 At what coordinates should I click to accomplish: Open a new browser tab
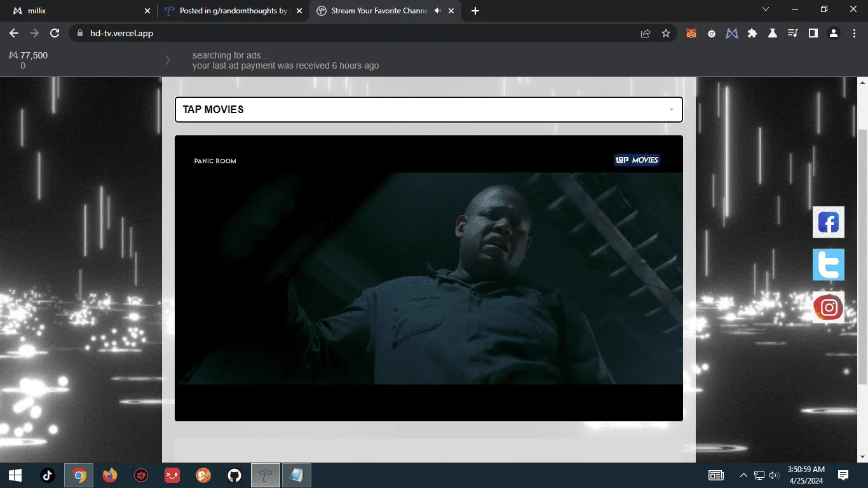coord(475,11)
